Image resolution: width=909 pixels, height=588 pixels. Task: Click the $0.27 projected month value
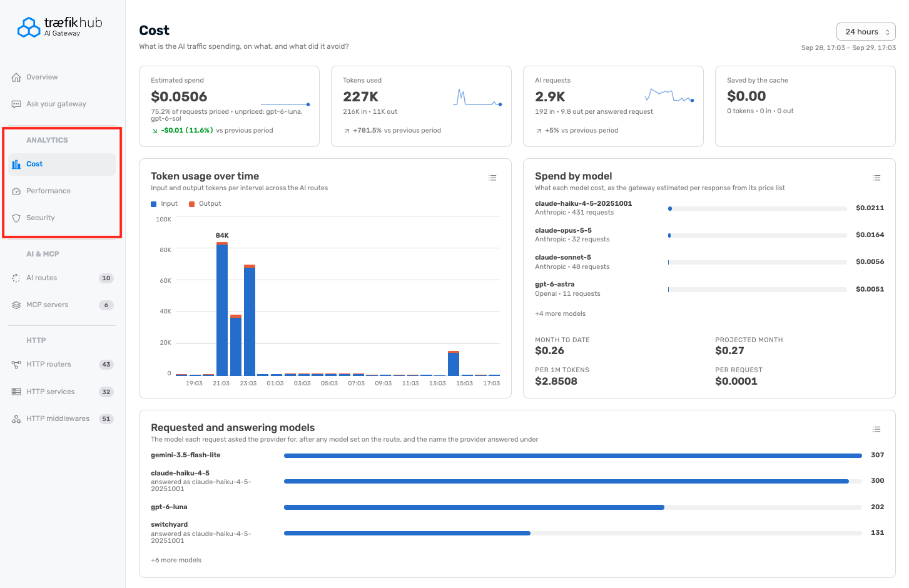[x=729, y=351]
